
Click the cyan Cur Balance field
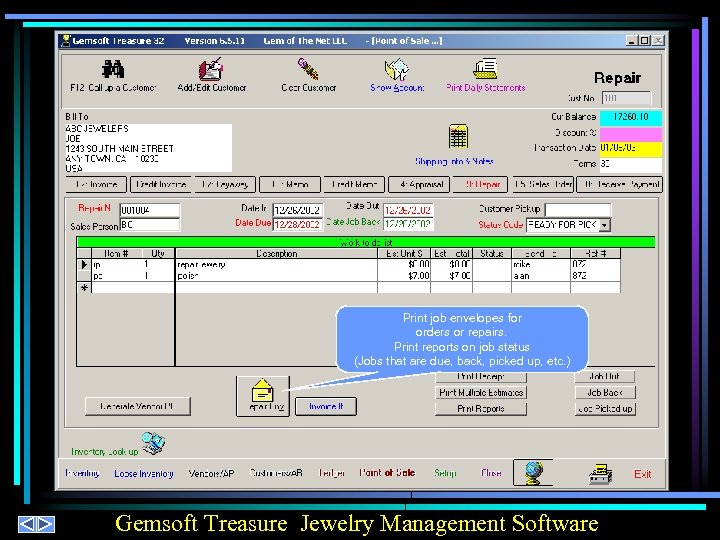(631, 118)
